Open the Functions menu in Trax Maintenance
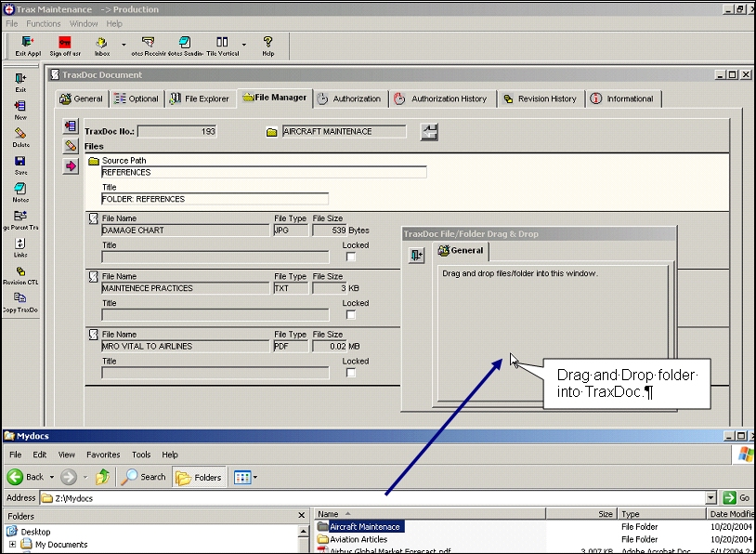The width and height of the screenshot is (756, 554). point(44,23)
